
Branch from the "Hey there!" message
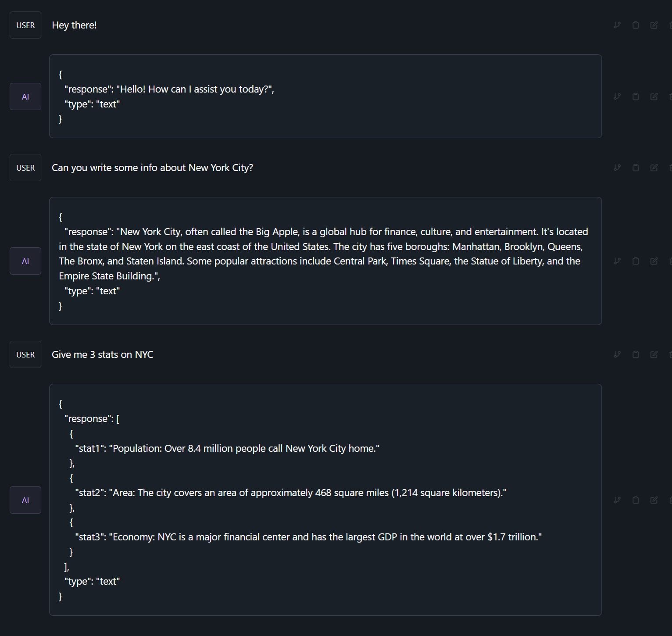click(x=617, y=25)
